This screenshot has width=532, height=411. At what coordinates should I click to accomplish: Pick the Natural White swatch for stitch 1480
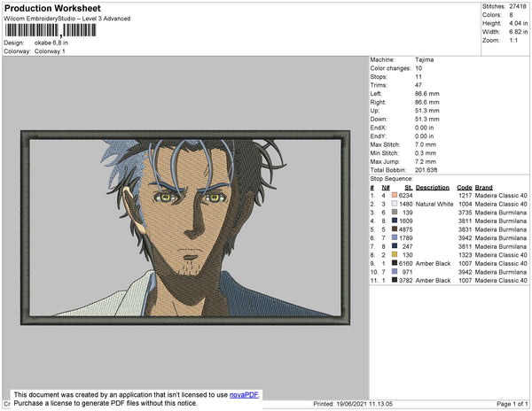tap(395, 204)
